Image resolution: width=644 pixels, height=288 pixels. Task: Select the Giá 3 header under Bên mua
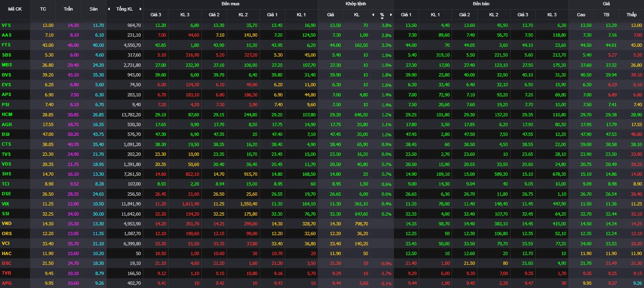click(x=156, y=15)
